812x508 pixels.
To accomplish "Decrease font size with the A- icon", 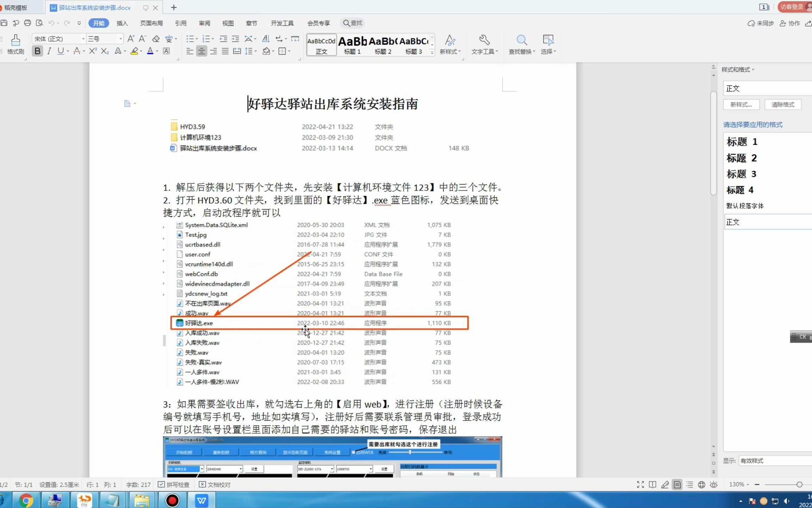I will (142, 39).
